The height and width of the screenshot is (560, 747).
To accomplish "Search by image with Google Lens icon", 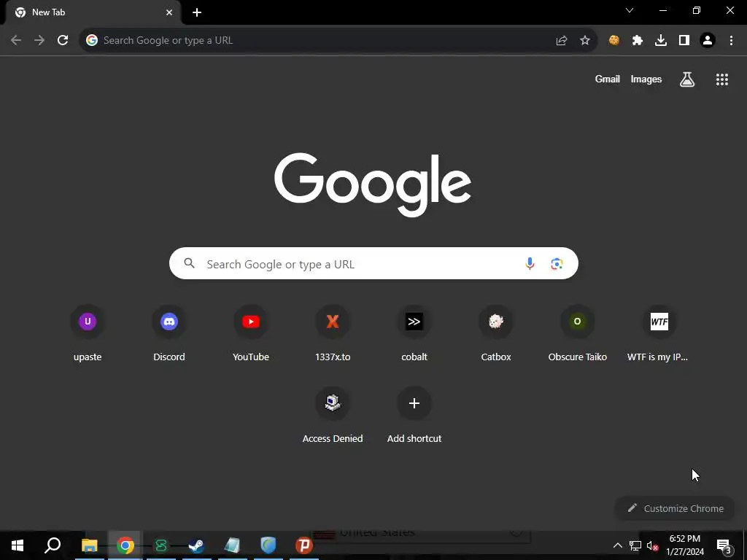I will (x=557, y=263).
